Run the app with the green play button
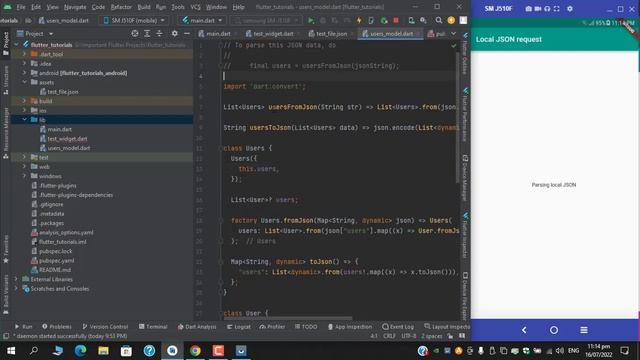The image size is (640, 360). tap(311, 20)
